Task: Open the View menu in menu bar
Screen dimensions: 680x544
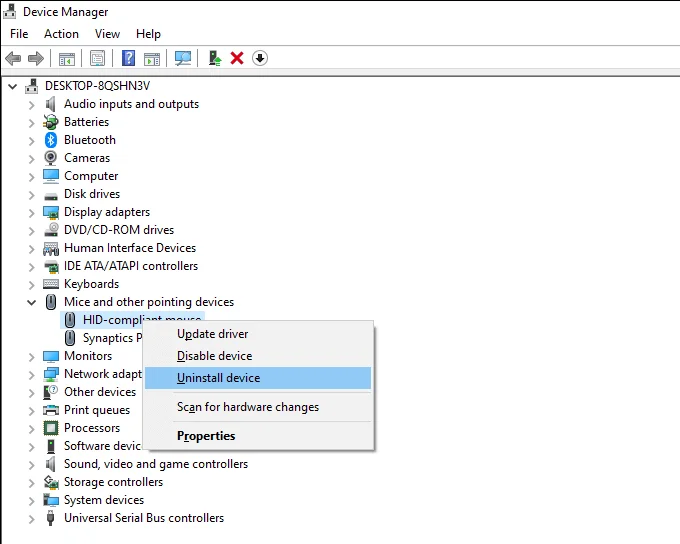Action: pyautogui.click(x=107, y=34)
